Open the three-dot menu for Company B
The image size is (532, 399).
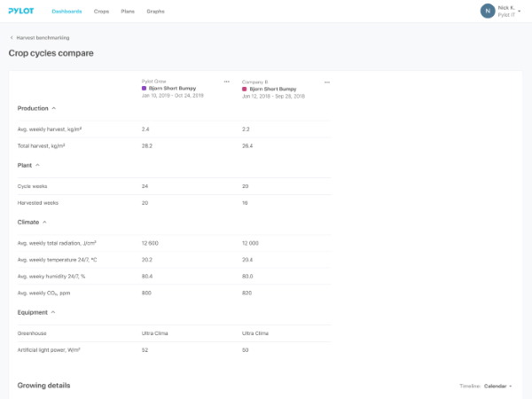[327, 82]
